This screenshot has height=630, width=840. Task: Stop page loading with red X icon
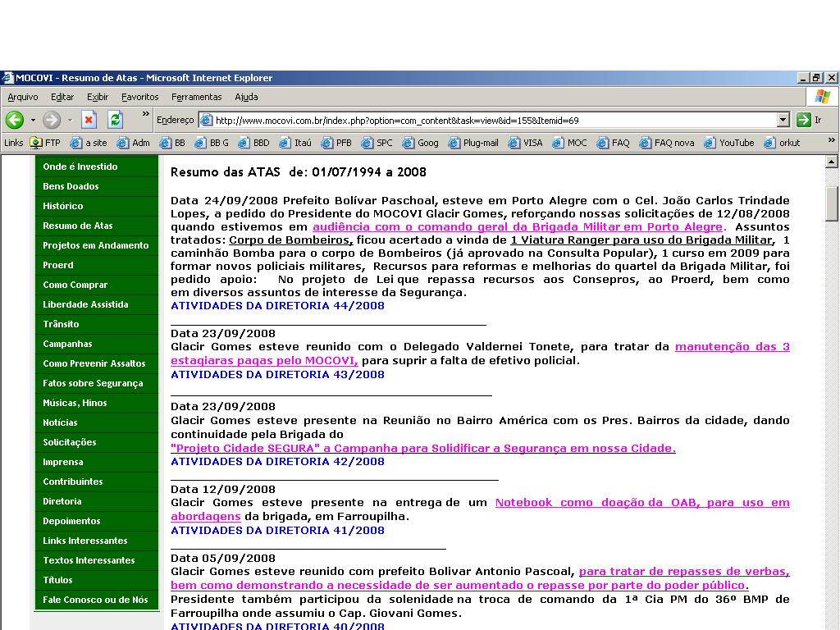point(89,120)
